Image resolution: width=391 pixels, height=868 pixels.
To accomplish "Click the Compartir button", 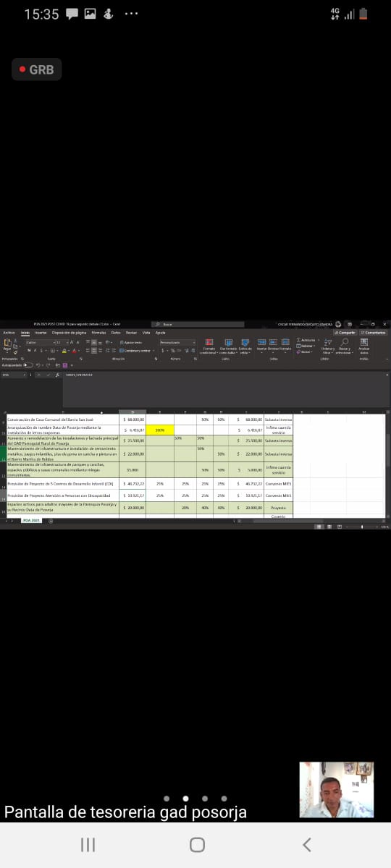I will [345, 333].
